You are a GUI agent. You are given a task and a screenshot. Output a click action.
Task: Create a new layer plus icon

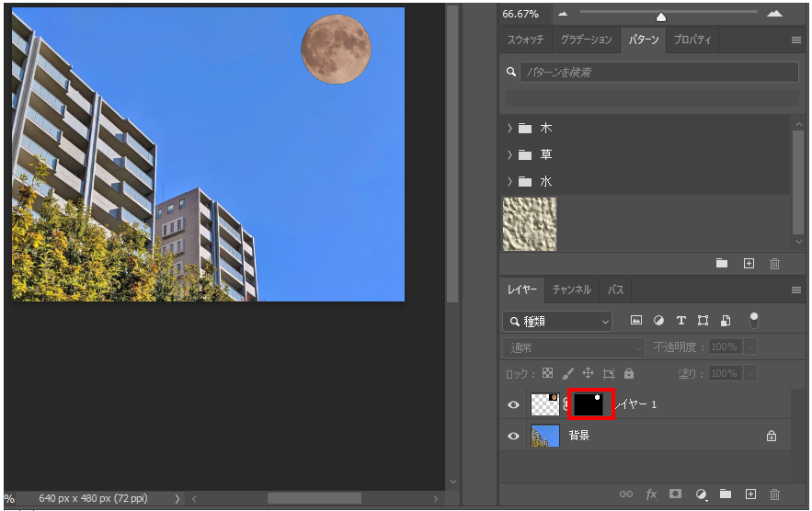coord(750,494)
